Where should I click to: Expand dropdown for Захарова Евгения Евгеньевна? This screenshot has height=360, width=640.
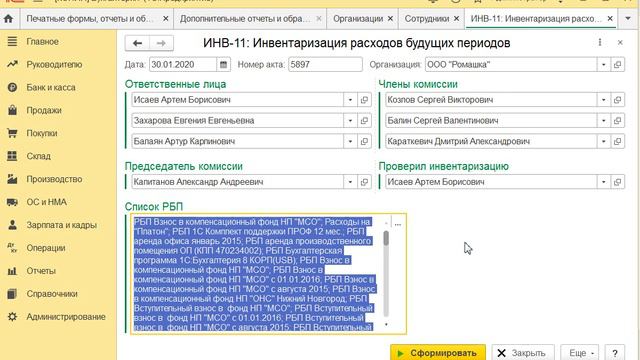coord(350,120)
